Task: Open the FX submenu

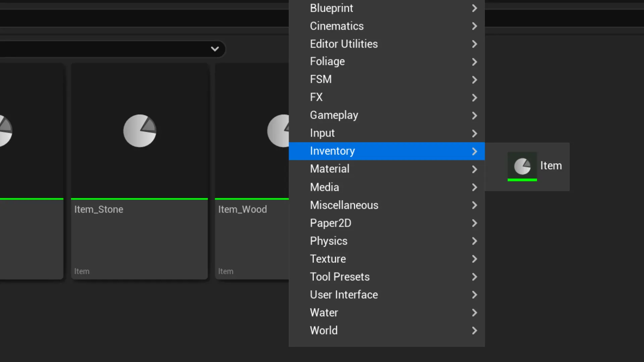Action: coord(386,98)
